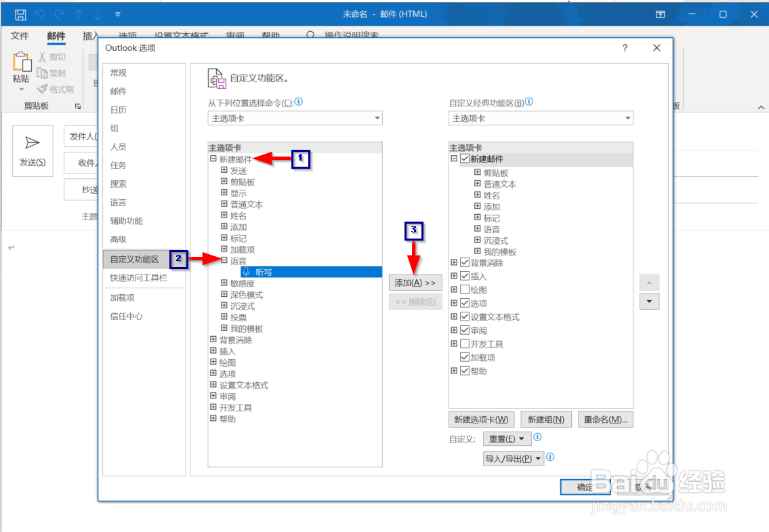
Task: Enable the 开发工具 checkbox
Action: (465, 344)
